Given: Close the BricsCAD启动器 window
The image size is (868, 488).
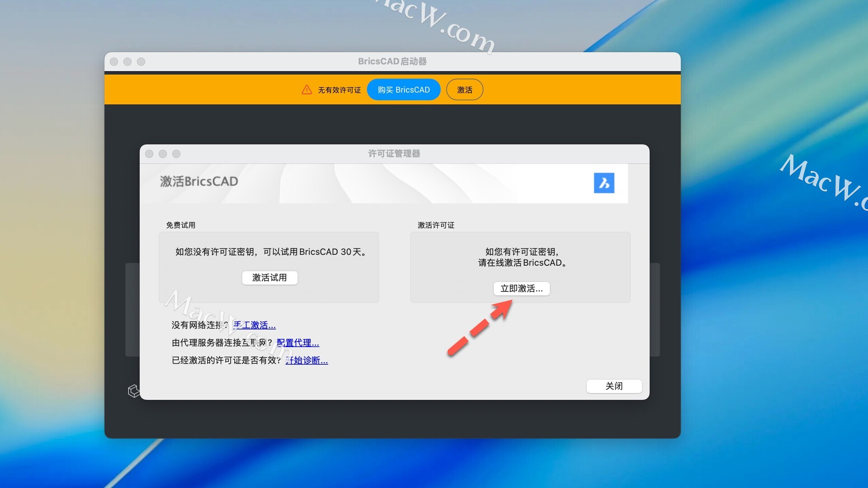Looking at the screenshot, I should [114, 61].
